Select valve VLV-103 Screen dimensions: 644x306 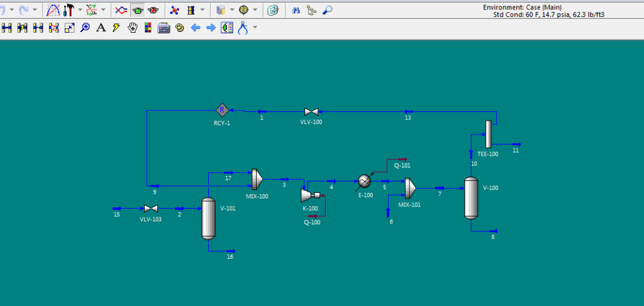tap(151, 209)
